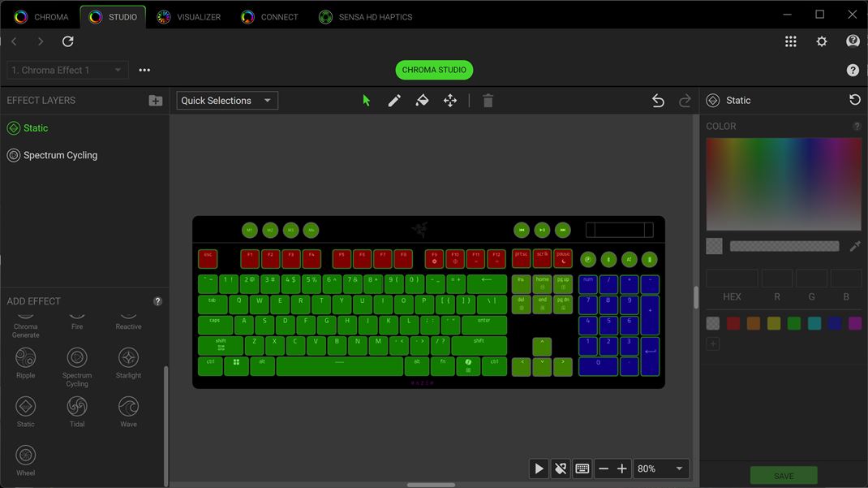Go forward with the forward arrow
This screenshot has width=868, height=488.
pyautogui.click(x=41, y=41)
